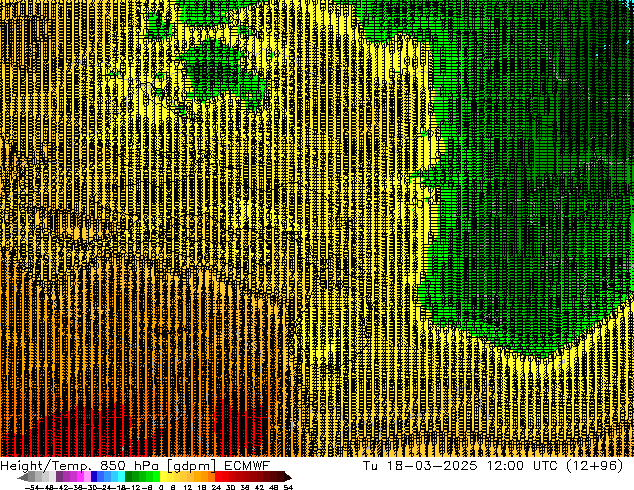This screenshot has height=490, width=634.
Task: Click the dark maroon right arrow end of the legend
Action: (x=287, y=477)
